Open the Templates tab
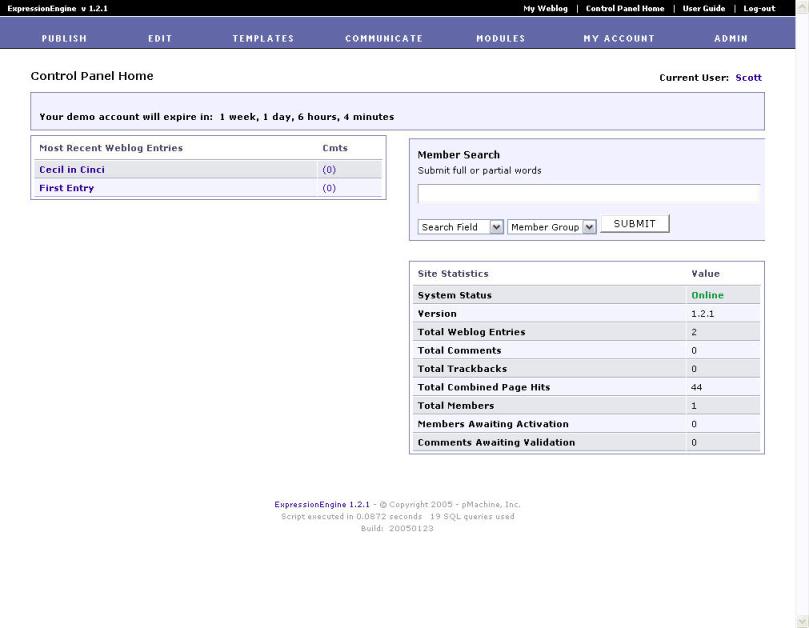809x628 pixels. click(263, 38)
